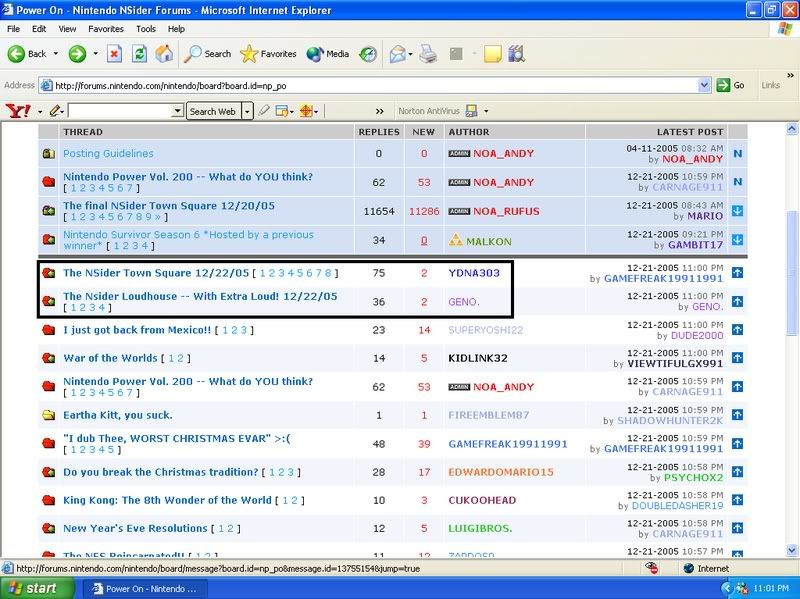Viewport: 800px width, 599px height.
Task: Click the NEW column header
Action: [x=423, y=132]
